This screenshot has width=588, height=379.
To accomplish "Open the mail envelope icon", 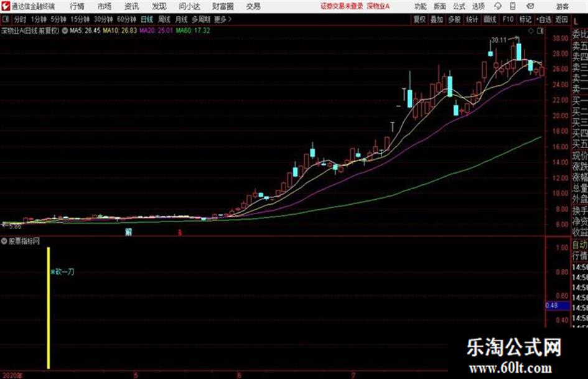I will 530,6.
